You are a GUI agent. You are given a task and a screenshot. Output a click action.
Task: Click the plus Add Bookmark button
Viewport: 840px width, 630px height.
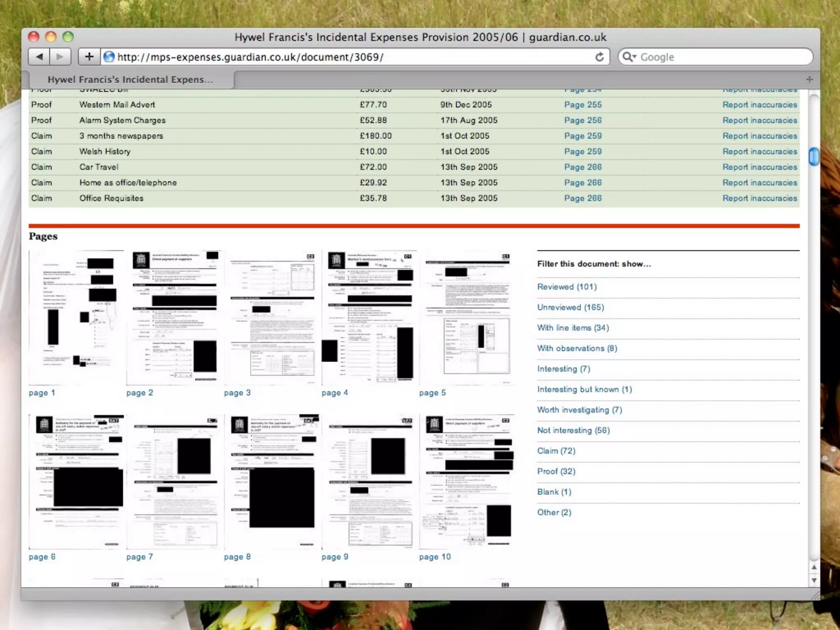89,57
